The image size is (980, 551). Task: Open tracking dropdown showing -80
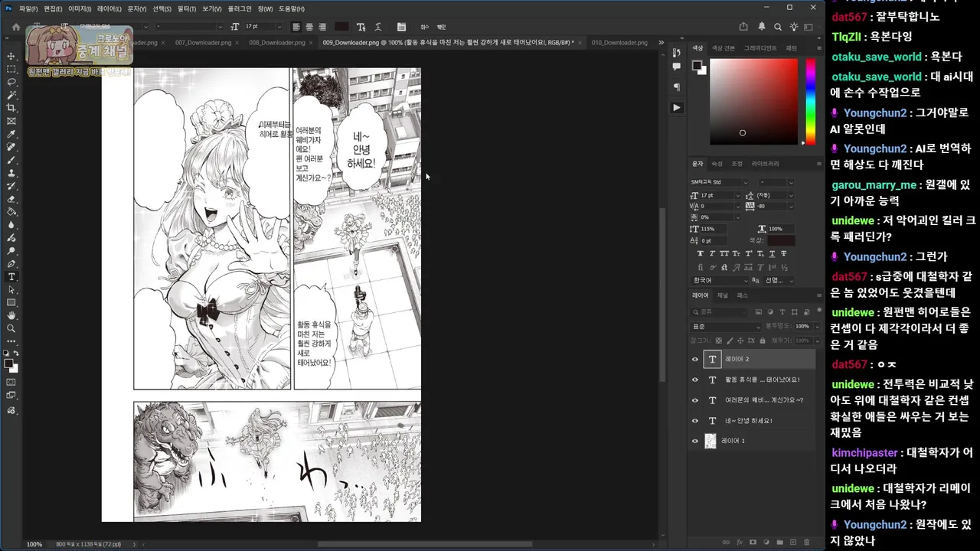point(791,206)
